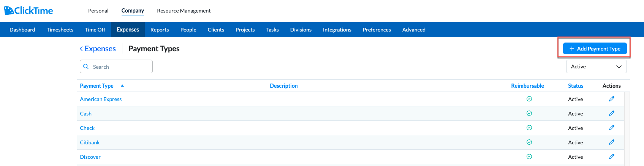Click Active status in Check row
This screenshot has width=644, height=166.
pyautogui.click(x=576, y=128)
